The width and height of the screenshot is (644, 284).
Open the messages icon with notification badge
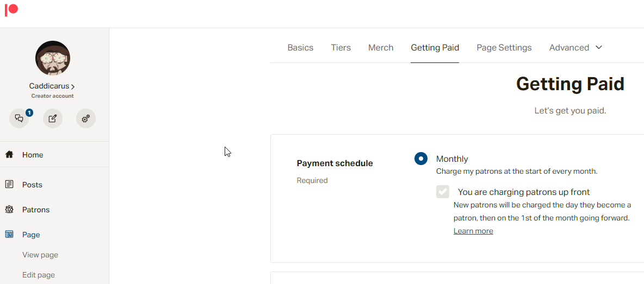pyautogui.click(x=19, y=119)
